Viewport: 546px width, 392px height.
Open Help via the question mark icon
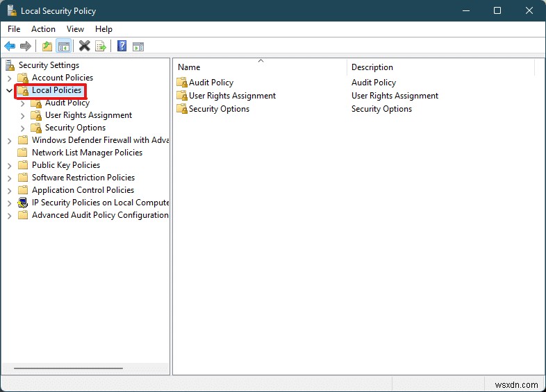pos(122,46)
